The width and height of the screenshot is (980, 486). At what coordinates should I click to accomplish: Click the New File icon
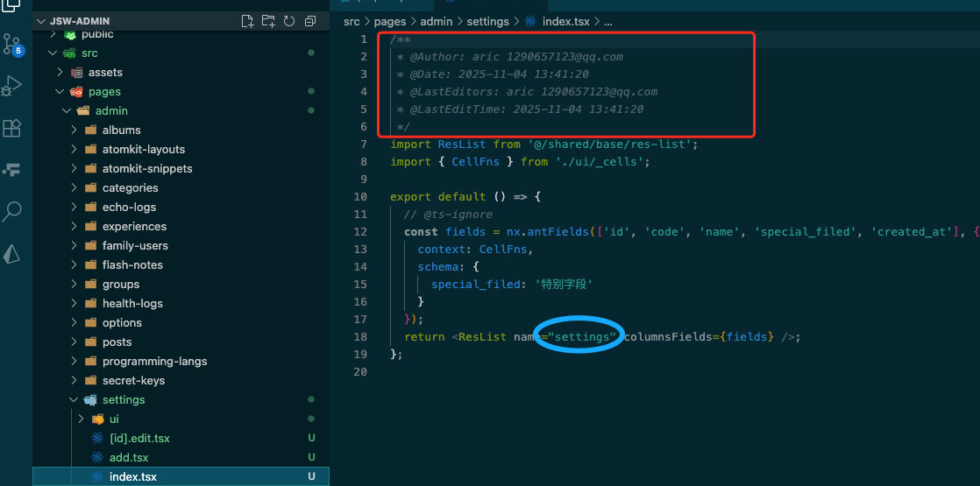(247, 21)
